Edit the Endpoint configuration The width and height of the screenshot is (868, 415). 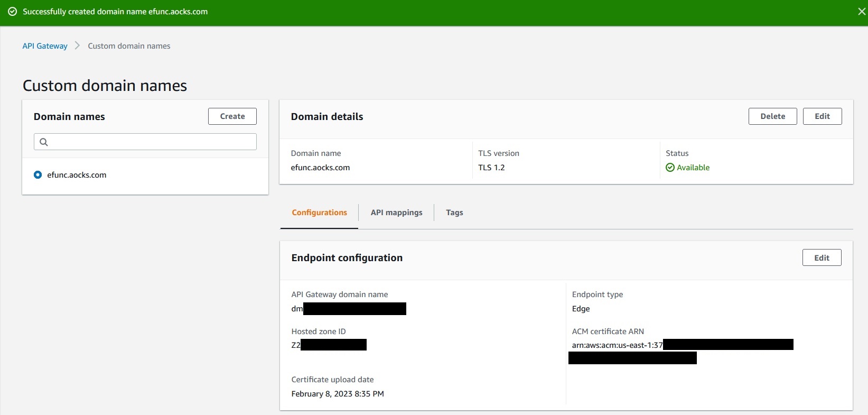(822, 258)
